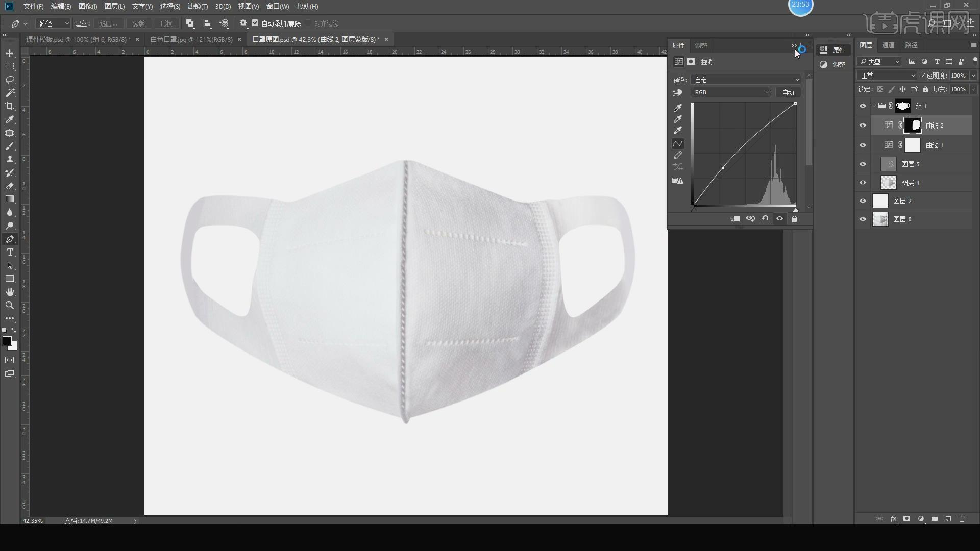Screen dimensions: 980x551
Task: Click the 蒙版 button in options bar
Action: coord(139,23)
